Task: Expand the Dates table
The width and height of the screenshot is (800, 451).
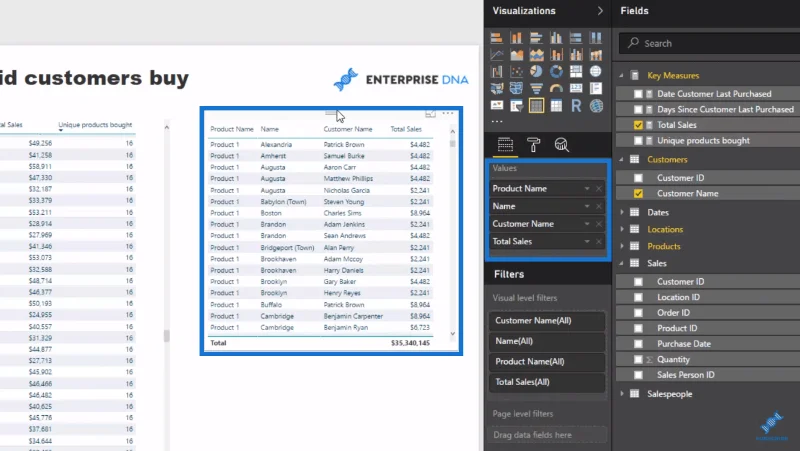Action: tap(621, 212)
